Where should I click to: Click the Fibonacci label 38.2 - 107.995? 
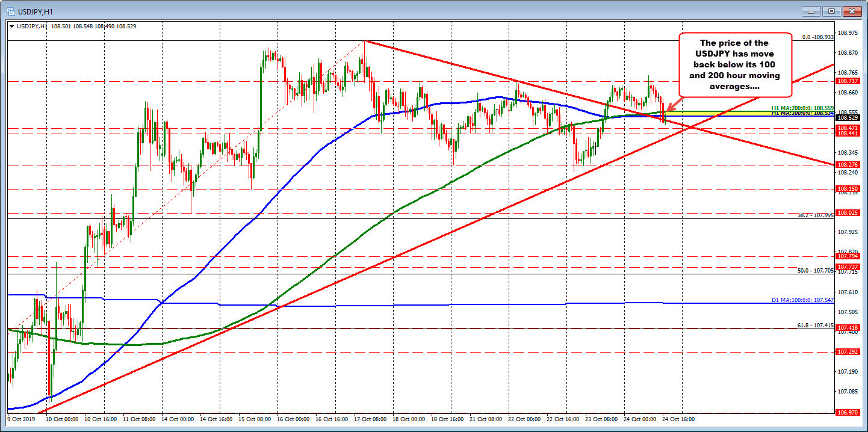816,215
